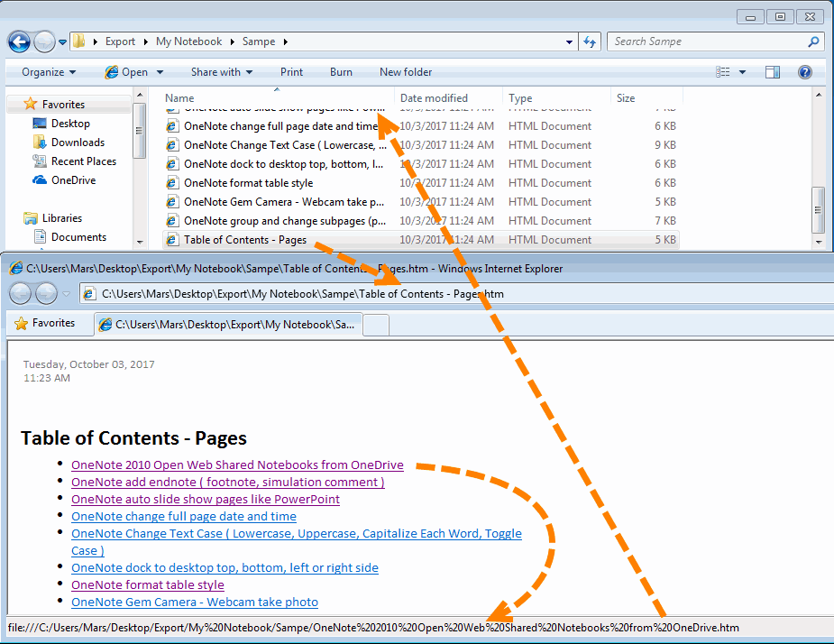Open link OneNote 2010 Open Web Shared Notebooks

237,465
